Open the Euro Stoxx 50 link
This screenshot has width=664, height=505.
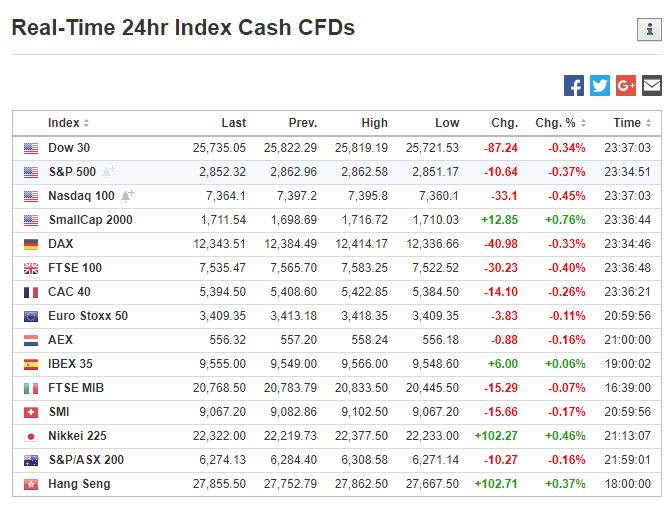pos(88,316)
